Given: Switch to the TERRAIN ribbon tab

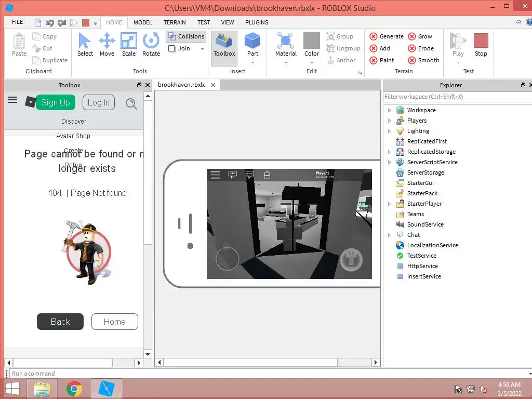Looking at the screenshot, I should pos(175,22).
